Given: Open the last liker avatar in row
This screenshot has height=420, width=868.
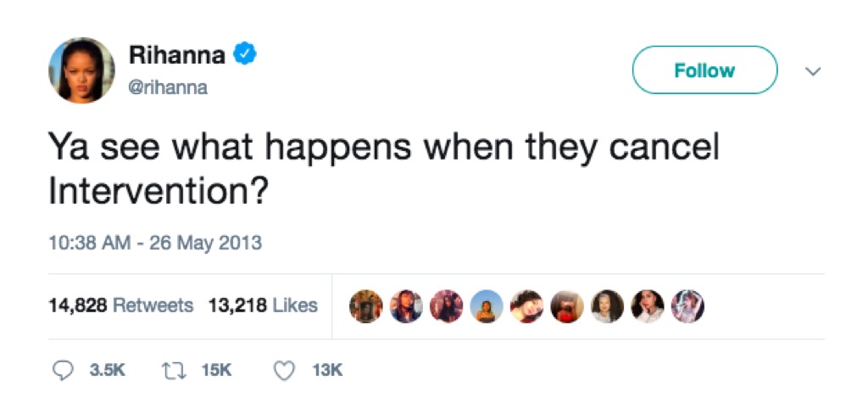Looking at the screenshot, I should pyautogui.click(x=687, y=305).
